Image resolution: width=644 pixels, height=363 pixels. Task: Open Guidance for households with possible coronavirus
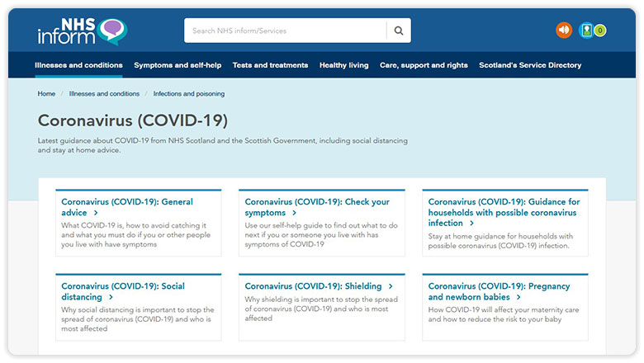[x=504, y=213]
